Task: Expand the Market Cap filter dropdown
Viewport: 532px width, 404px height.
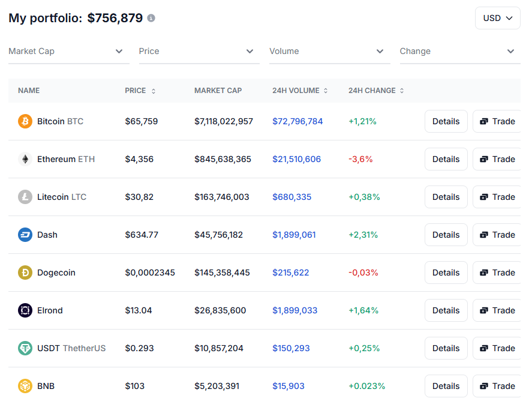Action: 68,52
